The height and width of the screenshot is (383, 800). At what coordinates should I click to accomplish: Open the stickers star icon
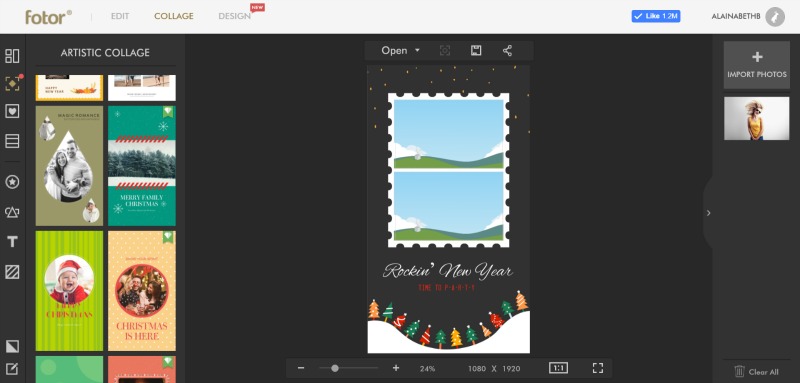point(12,182)
